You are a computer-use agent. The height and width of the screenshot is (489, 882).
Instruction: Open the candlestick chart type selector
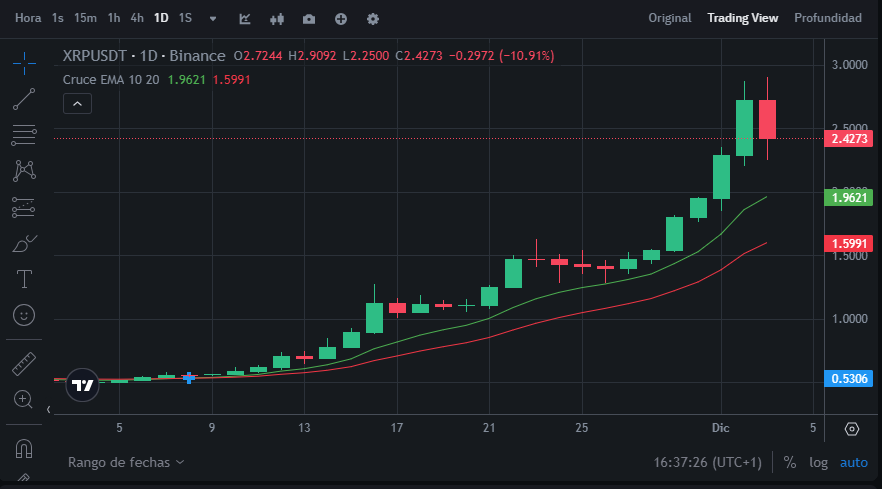point(277,19)
